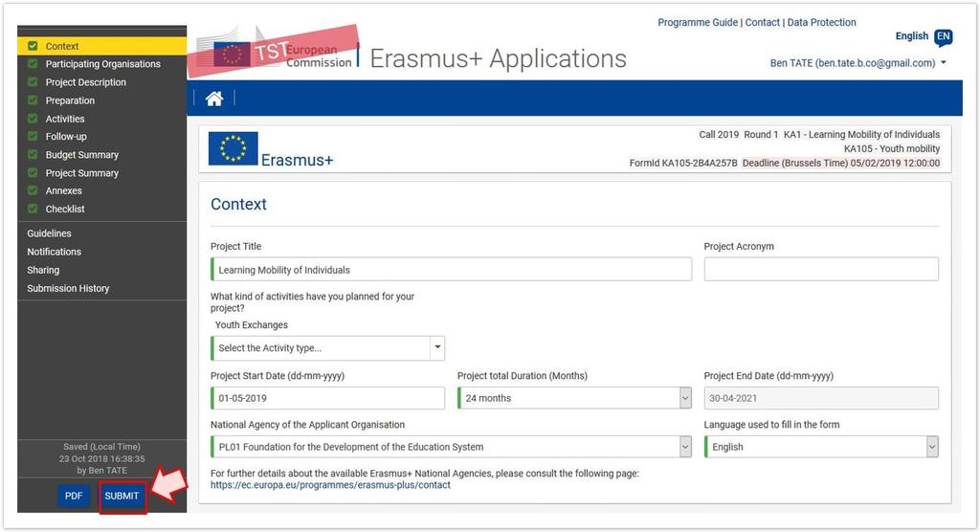The height and width of the screenshot is (532, 980).
Task: Click English language text in header
Action: [912, 36]
